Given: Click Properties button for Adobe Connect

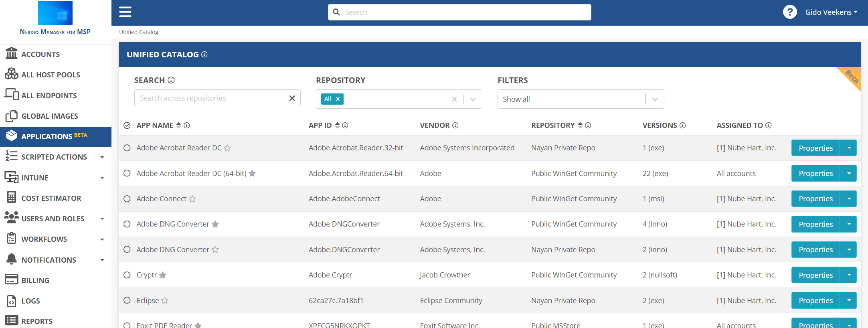Looking at the screenshot, I should (815, 199).
